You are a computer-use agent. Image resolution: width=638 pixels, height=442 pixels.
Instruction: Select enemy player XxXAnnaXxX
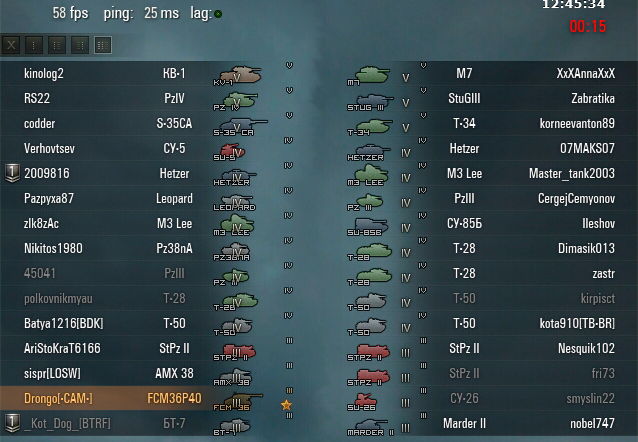coord(586,74)
